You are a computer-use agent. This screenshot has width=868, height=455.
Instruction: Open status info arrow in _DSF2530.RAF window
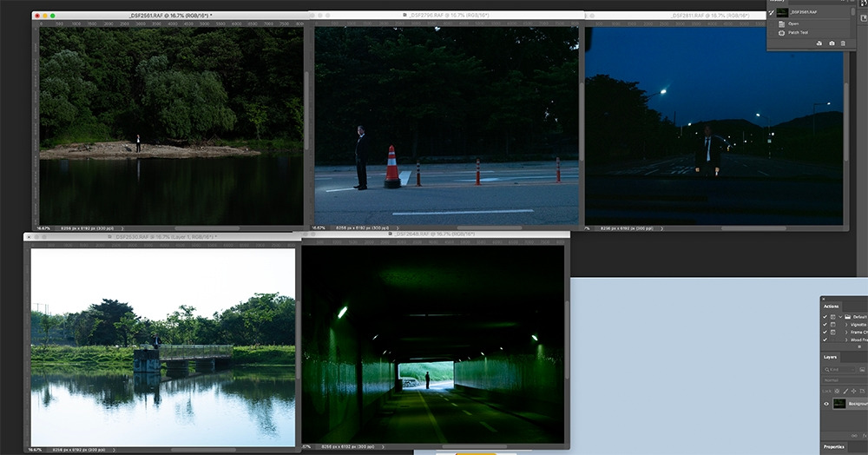(x=114, y=450)
